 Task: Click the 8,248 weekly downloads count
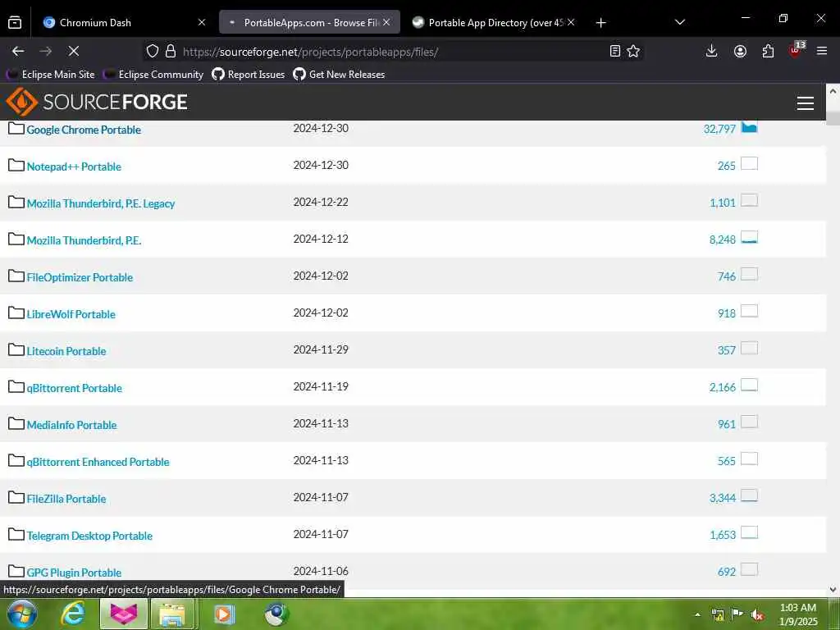(x=723, y=240)
